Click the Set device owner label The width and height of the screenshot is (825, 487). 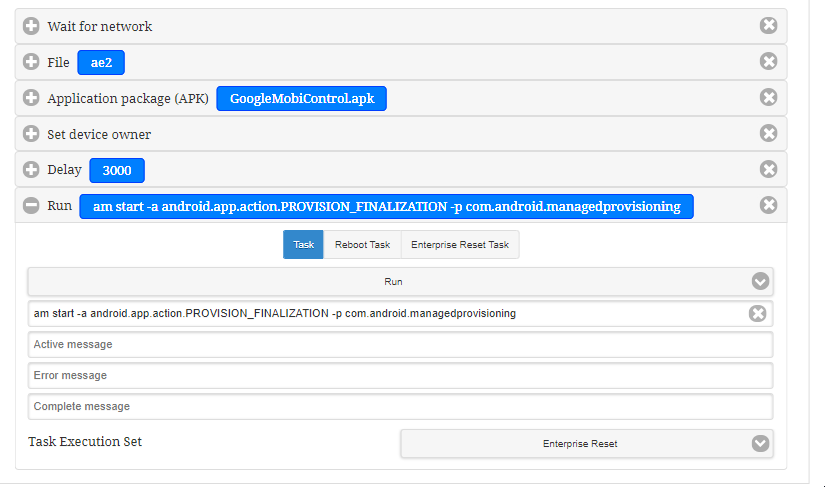tap(99, 135)
